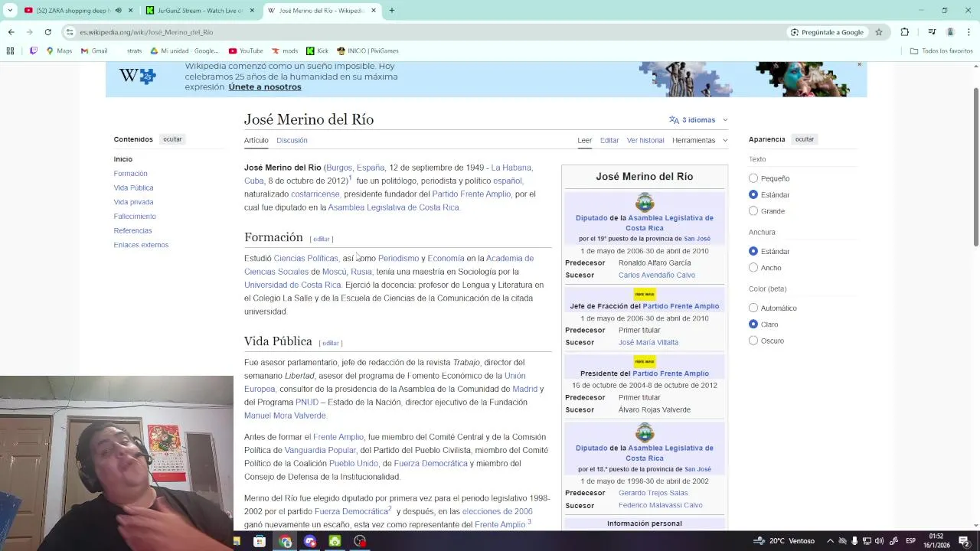Select the Estándar text size option
The height and width of the screenshot is (551, 980).
(753, 194)
